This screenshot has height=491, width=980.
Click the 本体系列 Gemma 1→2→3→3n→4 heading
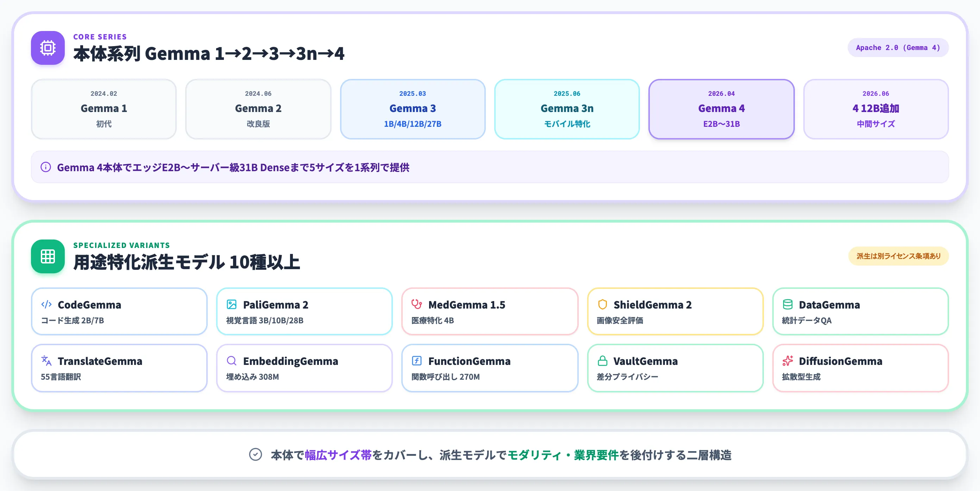coord(209,53)
